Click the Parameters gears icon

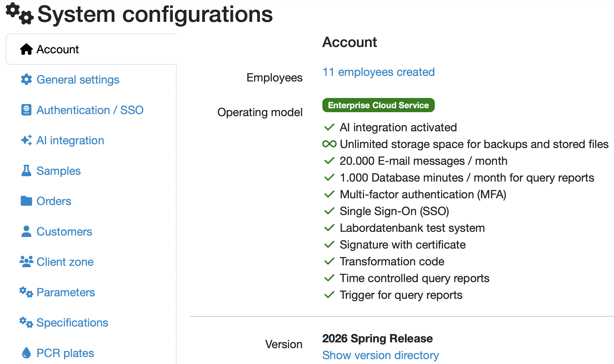tap(26, 292)
